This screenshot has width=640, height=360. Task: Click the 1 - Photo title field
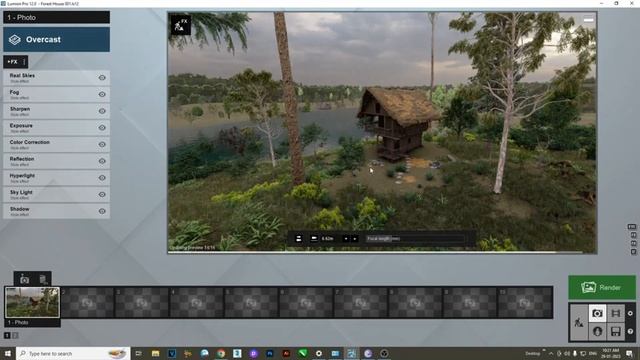pyautogui.click(x=56, y=17)
